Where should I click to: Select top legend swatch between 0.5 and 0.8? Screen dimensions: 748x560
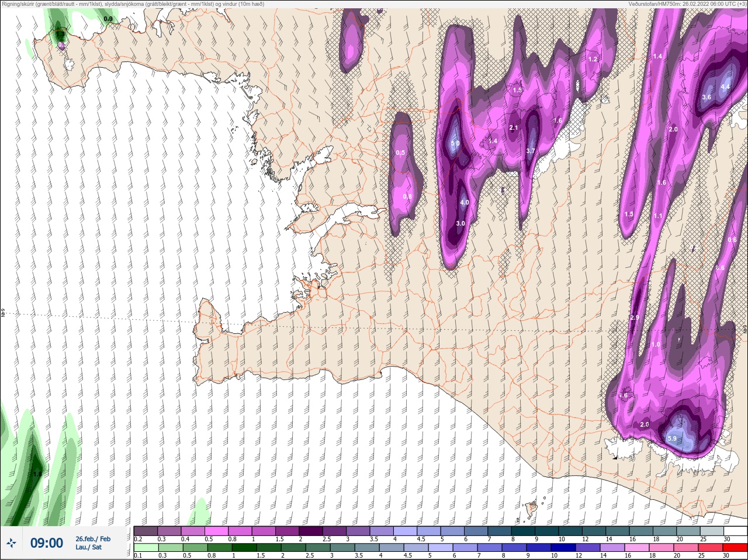click(217, 531)
